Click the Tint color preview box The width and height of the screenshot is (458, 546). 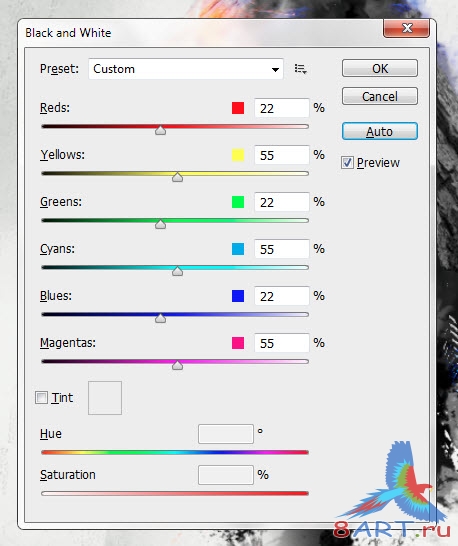point(105,398)
